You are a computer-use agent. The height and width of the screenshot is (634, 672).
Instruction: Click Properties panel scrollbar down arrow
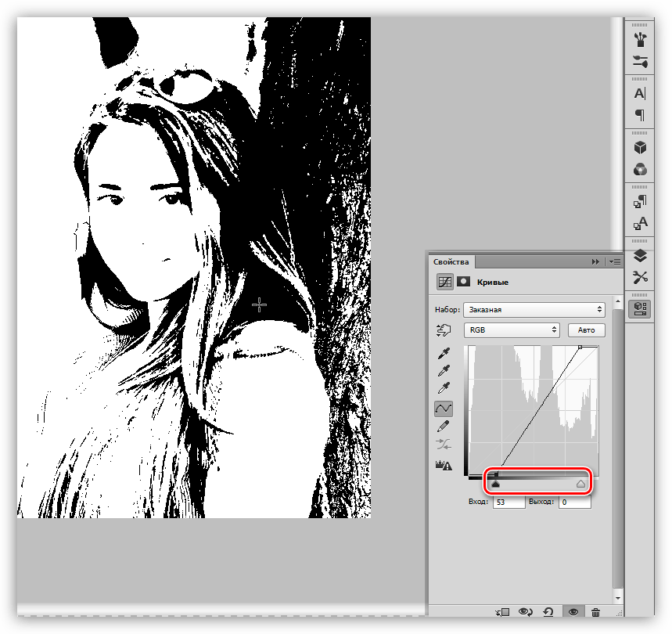click(617, 598)
